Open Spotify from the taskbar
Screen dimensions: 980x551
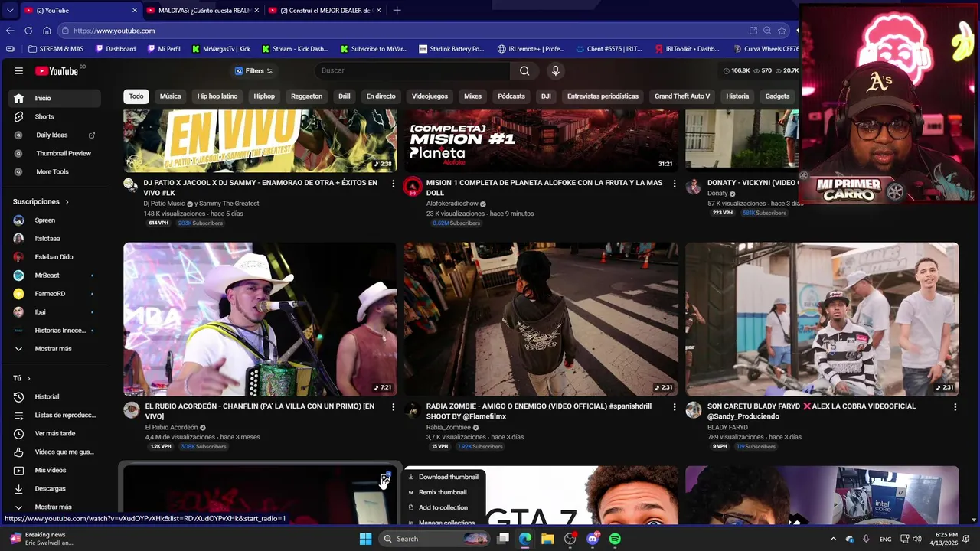[x=615, y=539]
